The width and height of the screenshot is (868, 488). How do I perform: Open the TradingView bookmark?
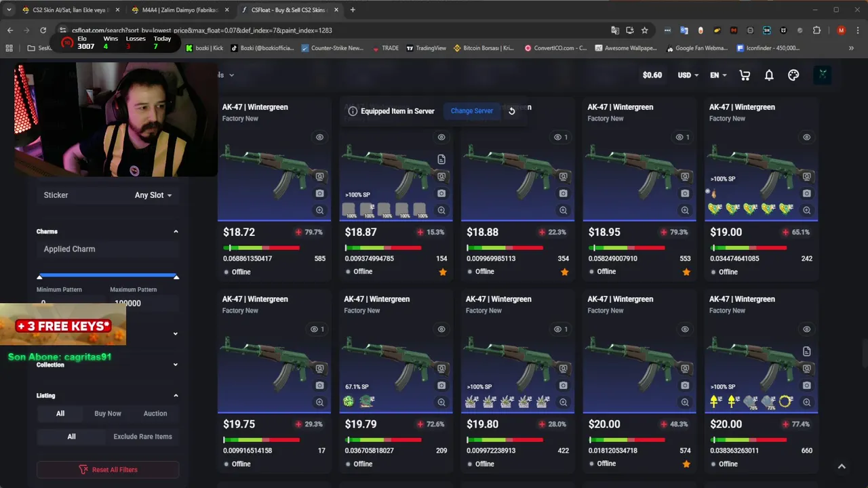(426, 48)
